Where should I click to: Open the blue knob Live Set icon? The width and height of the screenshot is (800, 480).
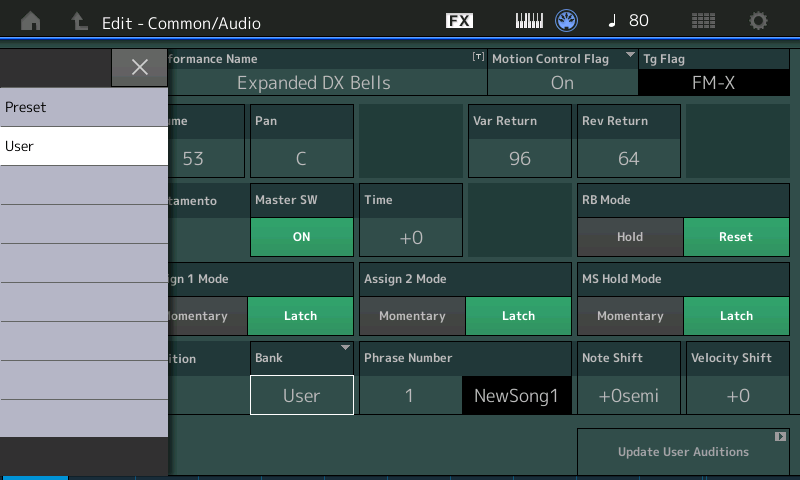[568, 21]
